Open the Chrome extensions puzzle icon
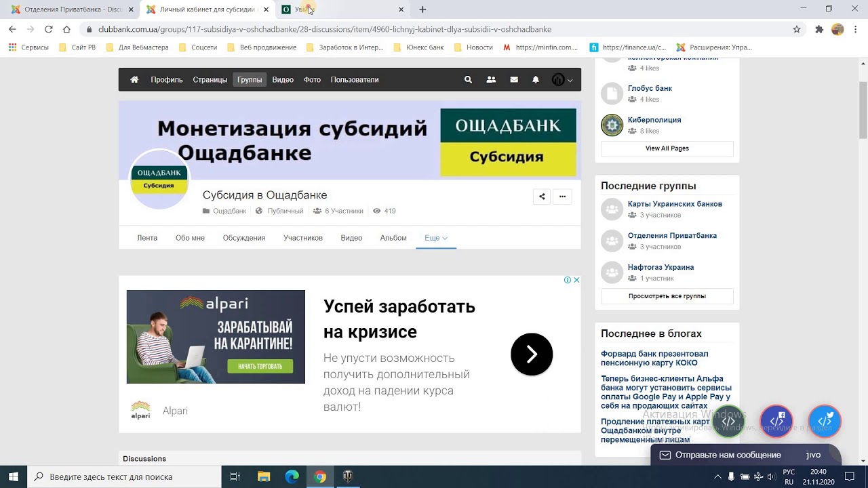This screenshot has width=868, height=488. pyautogui.click(x=819, y=29)
